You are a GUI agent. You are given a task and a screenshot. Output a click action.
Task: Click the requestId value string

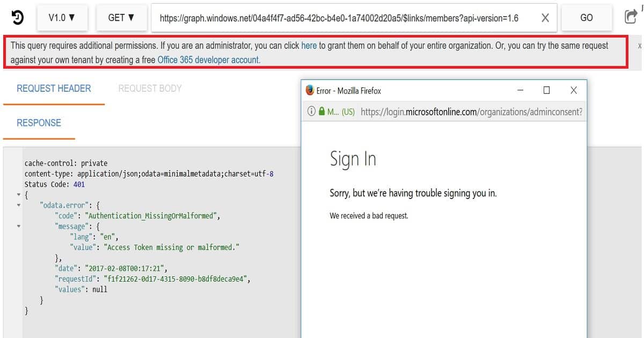tap(177, 279)
